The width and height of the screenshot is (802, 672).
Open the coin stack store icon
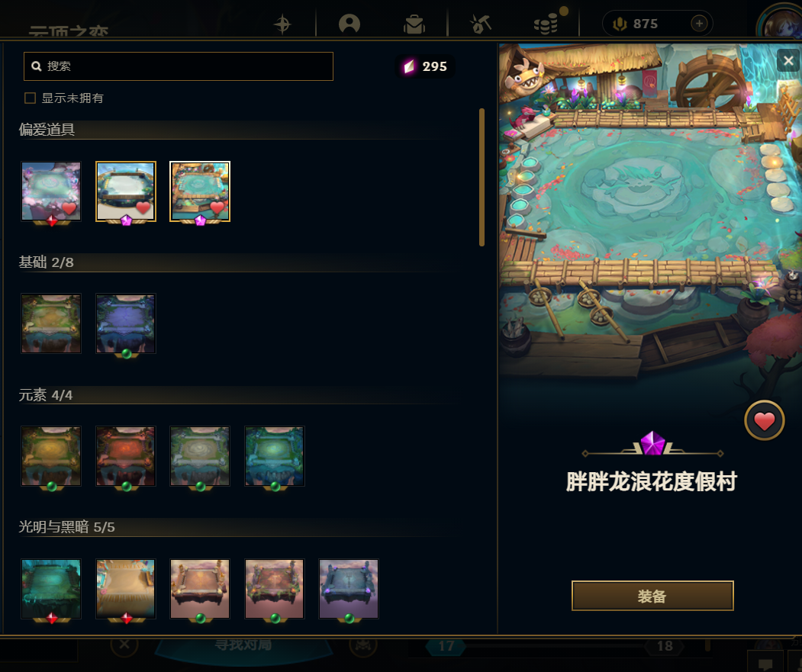click(546, 24)
